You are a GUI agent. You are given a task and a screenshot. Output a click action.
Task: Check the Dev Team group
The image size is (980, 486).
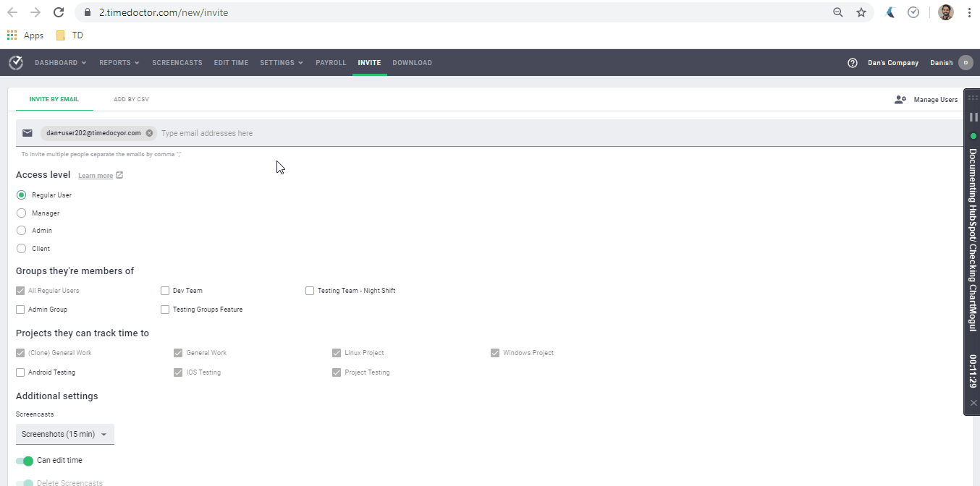click(165, 291)
